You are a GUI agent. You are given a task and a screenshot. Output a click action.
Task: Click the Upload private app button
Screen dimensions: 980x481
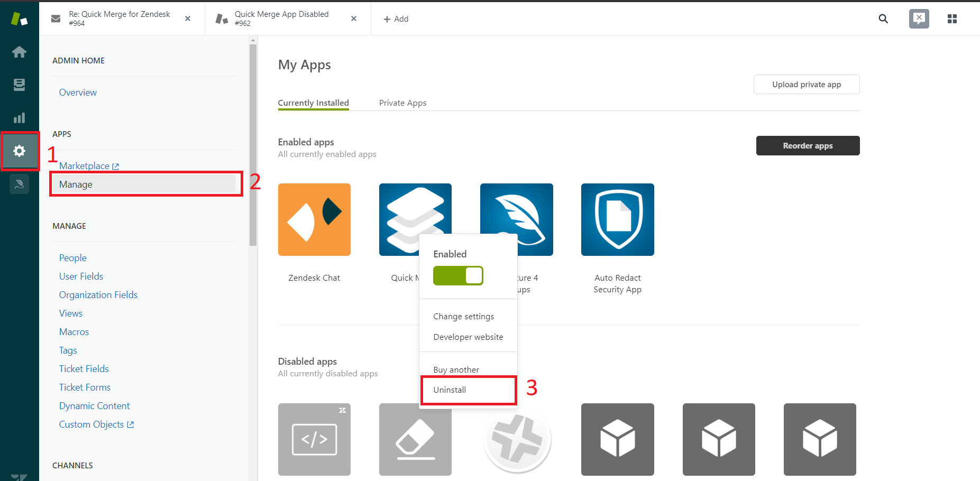[807, 85]
